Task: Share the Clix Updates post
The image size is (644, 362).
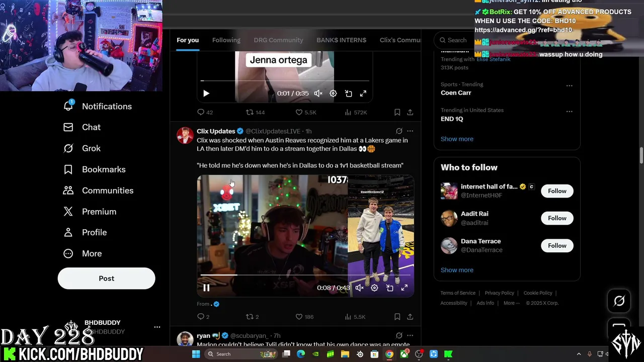Action: pos(410,317)
